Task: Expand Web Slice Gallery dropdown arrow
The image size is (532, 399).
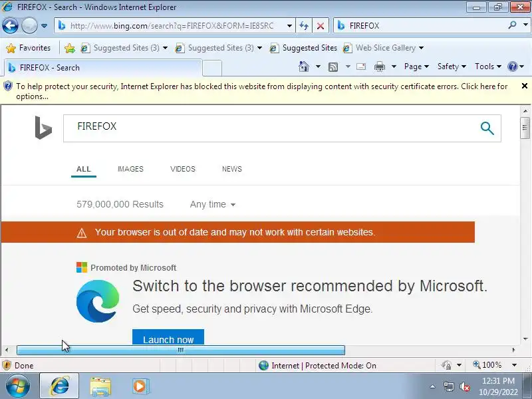Action: tap(421, 48)
